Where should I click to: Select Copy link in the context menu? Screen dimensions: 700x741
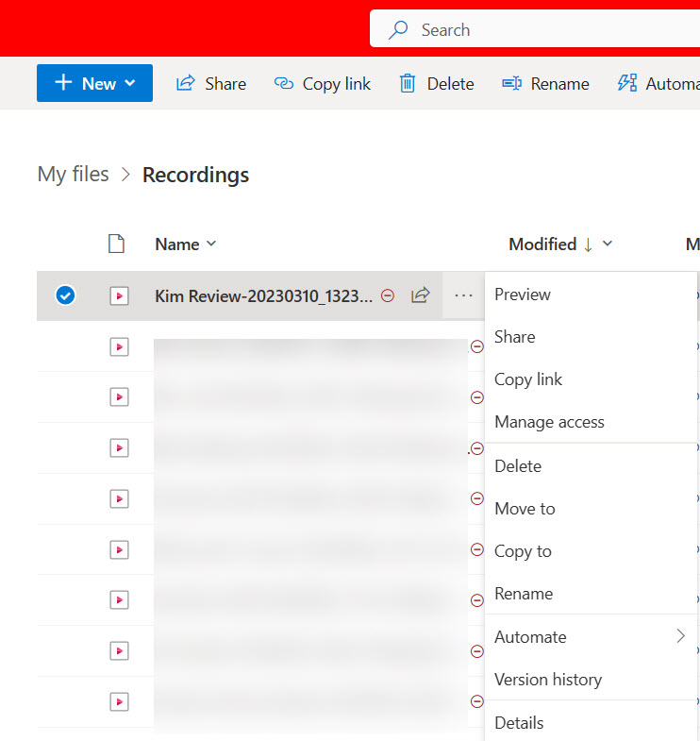coord(591,379)
